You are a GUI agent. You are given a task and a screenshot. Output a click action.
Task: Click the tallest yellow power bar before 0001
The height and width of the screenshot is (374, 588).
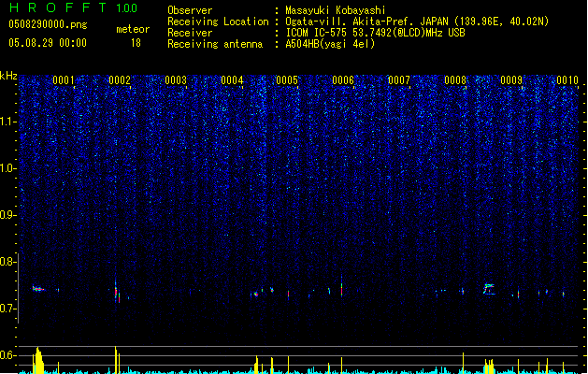click(x=38, y=361)
